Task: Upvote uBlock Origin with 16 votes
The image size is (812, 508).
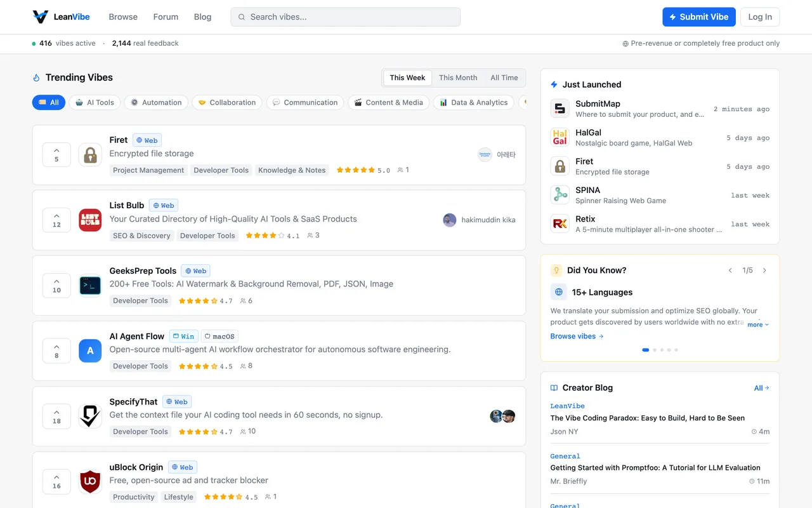Action: coord(56,482)
